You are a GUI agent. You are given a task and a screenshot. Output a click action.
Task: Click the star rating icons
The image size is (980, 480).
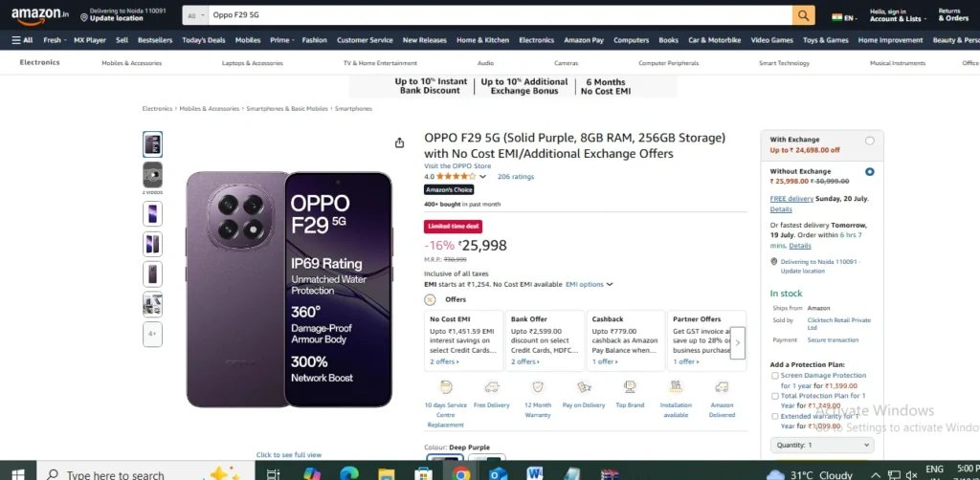pyautogui.click(x=457, y=177)
